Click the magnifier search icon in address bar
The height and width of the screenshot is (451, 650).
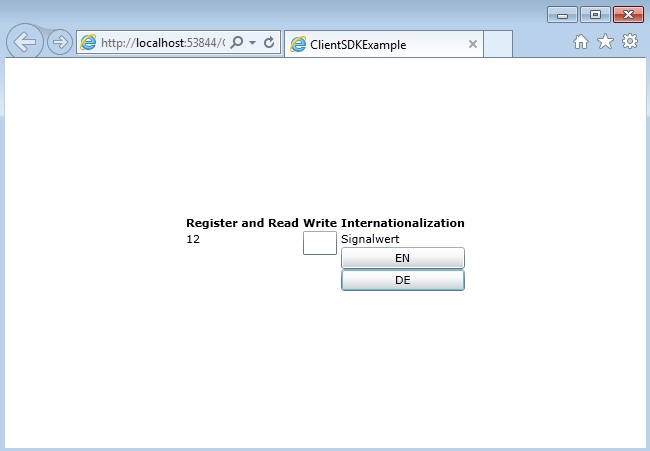tap(237, 44)
